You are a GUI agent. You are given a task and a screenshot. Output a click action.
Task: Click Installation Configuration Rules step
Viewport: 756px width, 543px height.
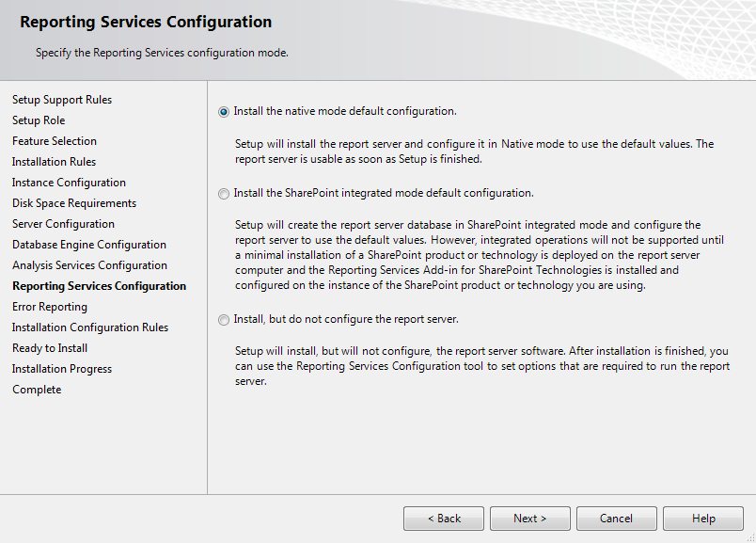click(x=90, y=327)
